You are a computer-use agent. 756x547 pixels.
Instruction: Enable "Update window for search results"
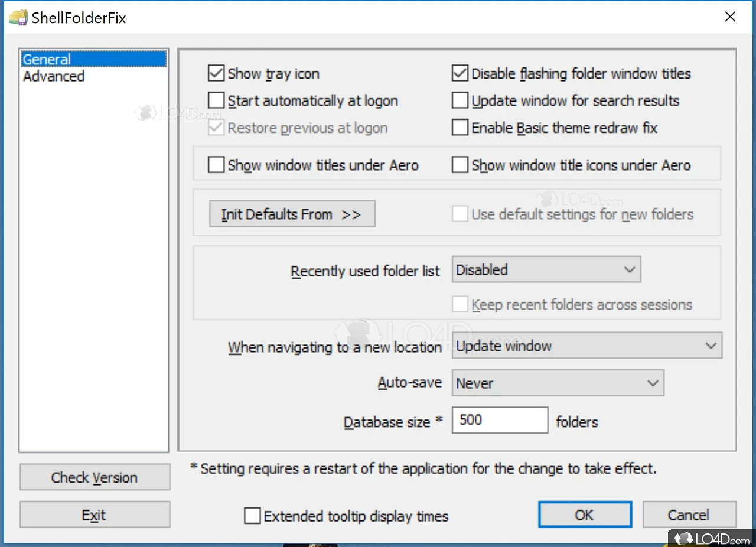460,100
